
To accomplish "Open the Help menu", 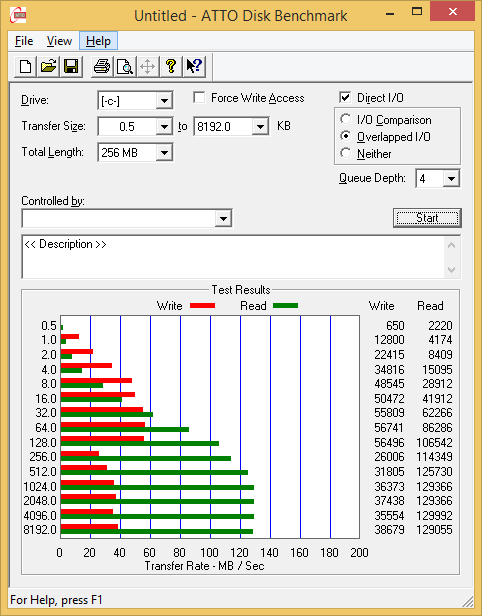I will 98,41.
